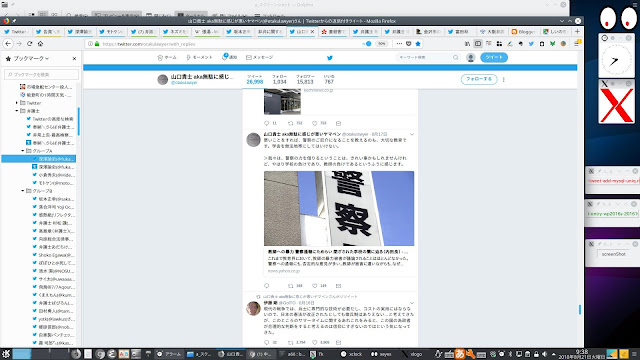Image resolution: width=640 pixels, height=360 pixels.
Task: Focus the ブックマークを検索 search field
Action: tap(41, 74)
